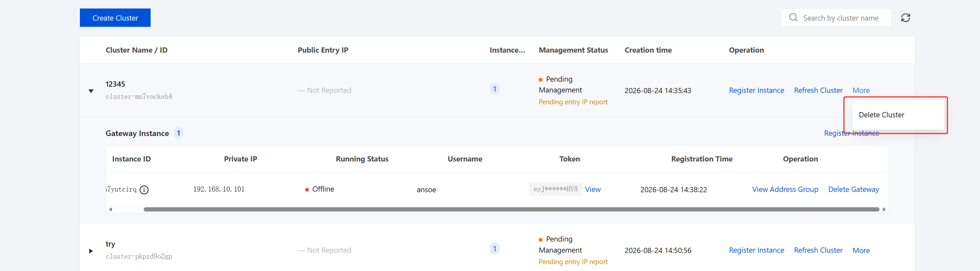Image resolution: width=980 pixels, height=271 pixels.
Task: Click the Public Entry IP column header
Action: [x=323, y=50]
